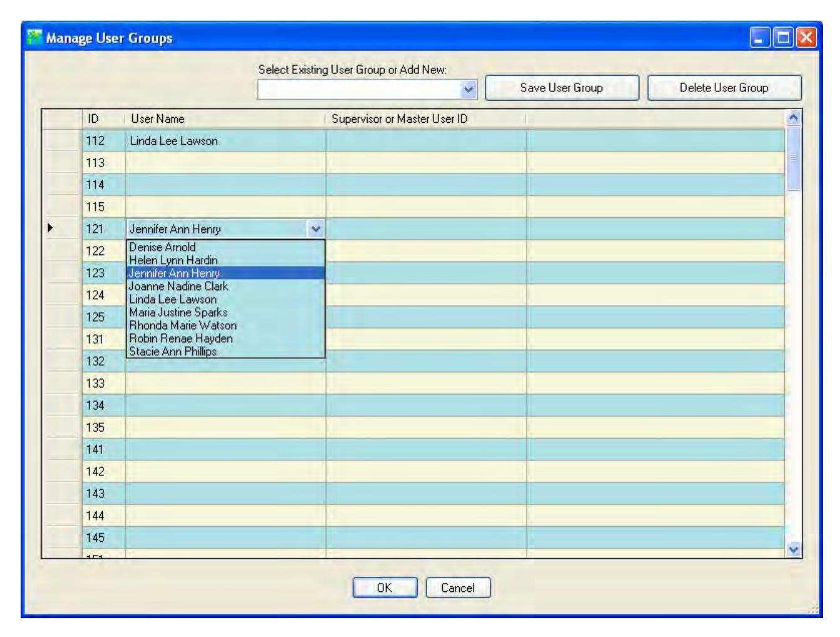840x637 pixels.
Task: Select ID cell 143
Action: click(x=104, y=494)
